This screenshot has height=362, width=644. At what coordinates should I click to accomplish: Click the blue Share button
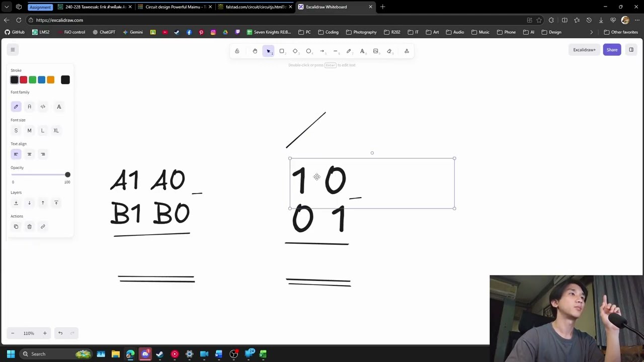pyautogui.click(x=612, y=50)
